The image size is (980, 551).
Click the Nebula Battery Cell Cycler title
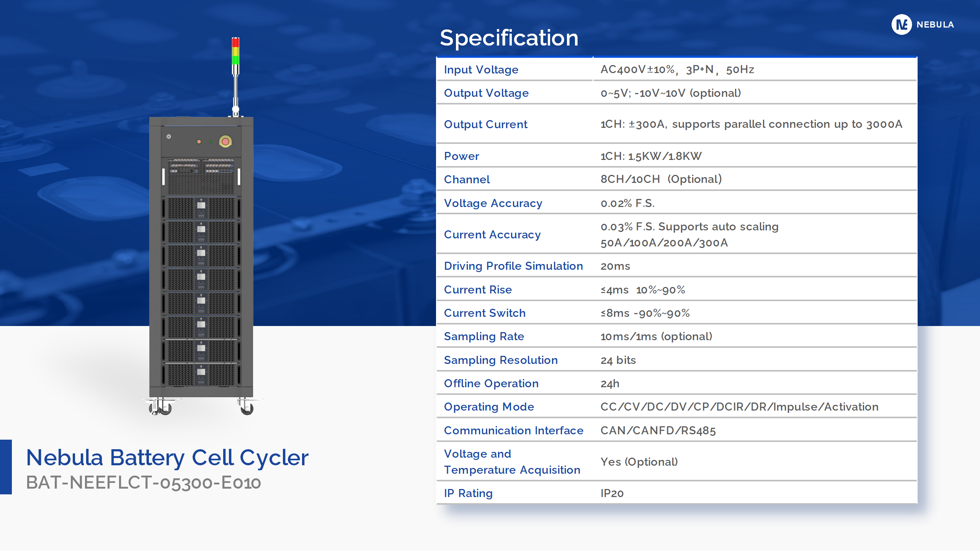(x=167, y=458)
